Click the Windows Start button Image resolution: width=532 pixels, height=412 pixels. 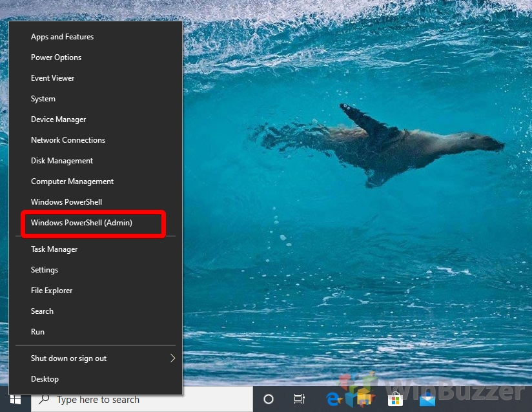[15, 400]
